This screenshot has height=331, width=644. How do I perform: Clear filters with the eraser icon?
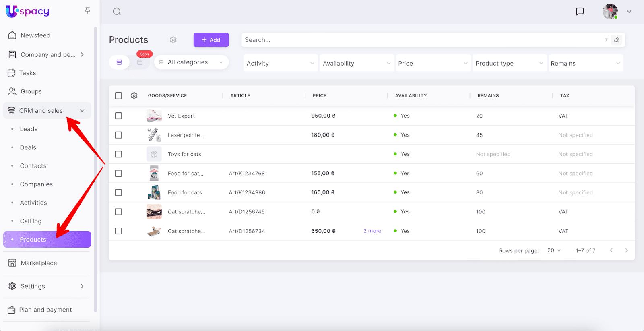click(x=616, y=40)
